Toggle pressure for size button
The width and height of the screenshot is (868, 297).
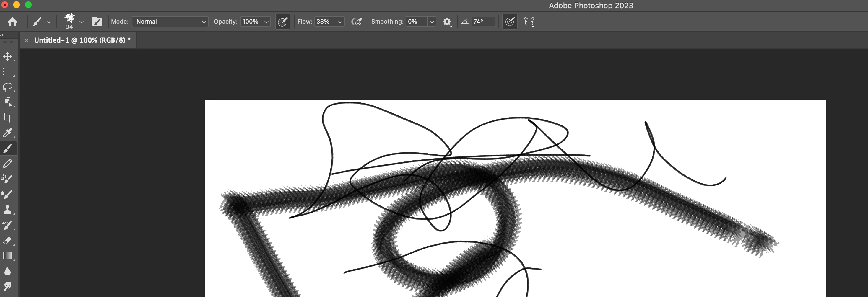pos(510,22)
